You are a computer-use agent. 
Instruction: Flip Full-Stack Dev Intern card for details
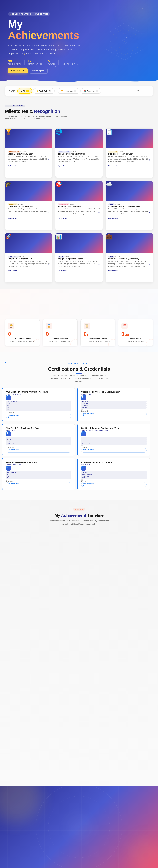coord(113,271)
